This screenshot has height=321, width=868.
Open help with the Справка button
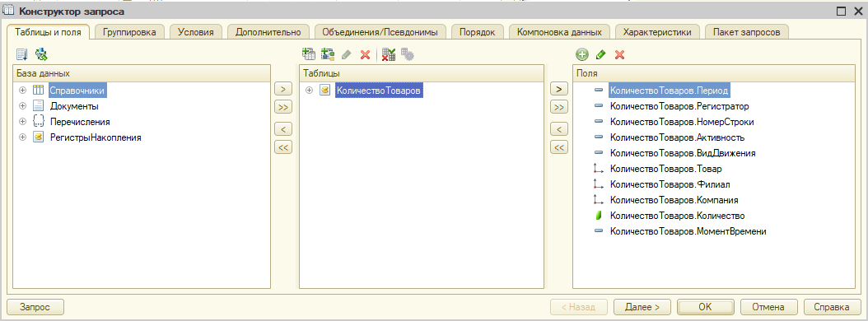pos(832,307)
